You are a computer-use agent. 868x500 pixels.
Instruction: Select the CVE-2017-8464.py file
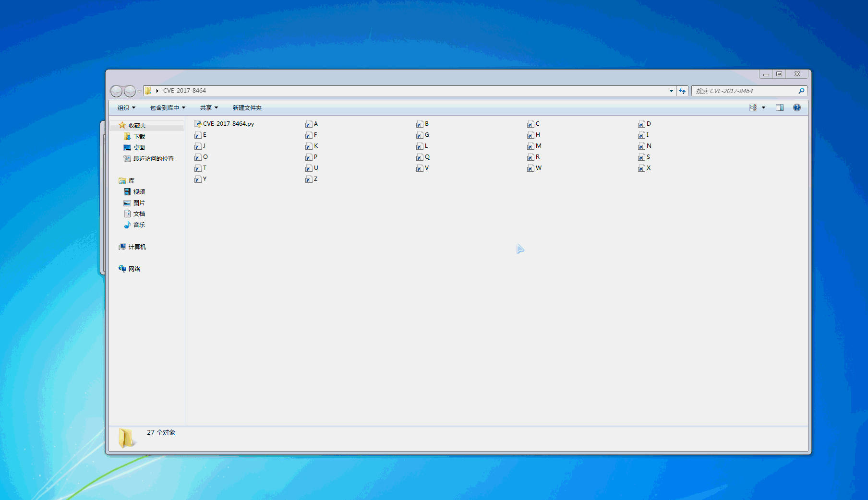click(224, 123)
